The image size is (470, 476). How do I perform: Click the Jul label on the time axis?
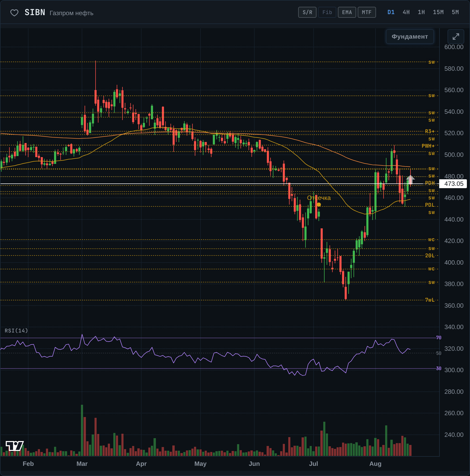pos(314,464)
